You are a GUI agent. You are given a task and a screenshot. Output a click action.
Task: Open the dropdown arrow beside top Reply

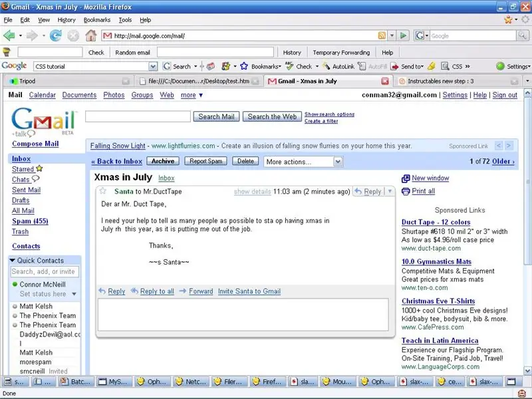[390, 192]
